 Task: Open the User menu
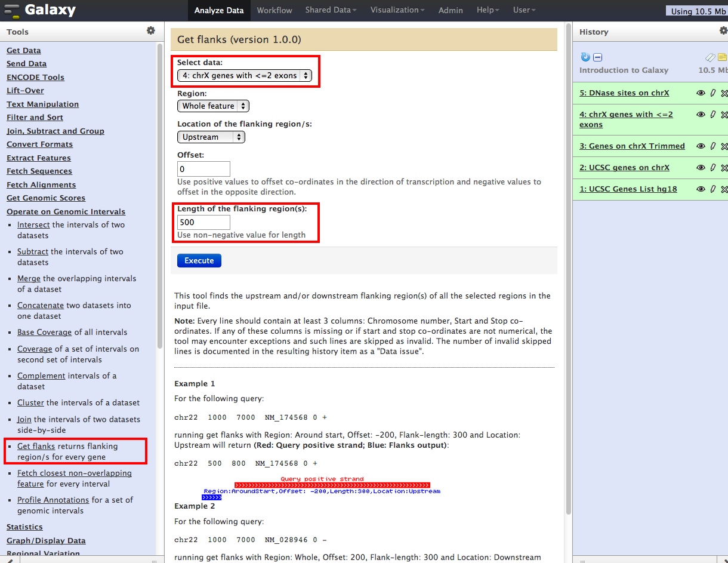pos(525,10)
